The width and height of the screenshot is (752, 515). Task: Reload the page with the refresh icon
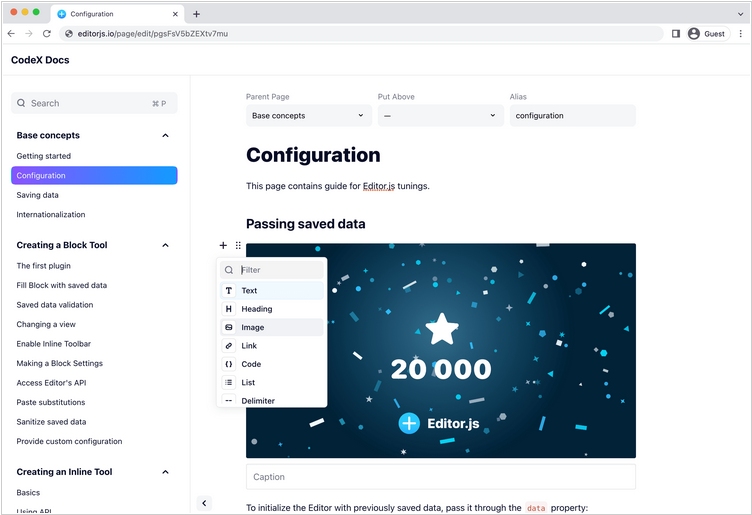pyautogui.click(x=47, y=34)
